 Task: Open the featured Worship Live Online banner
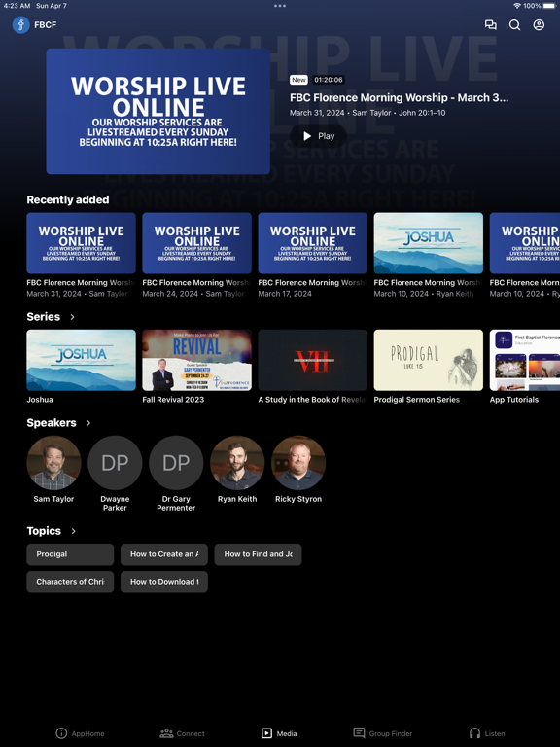(x=158, y=112)
